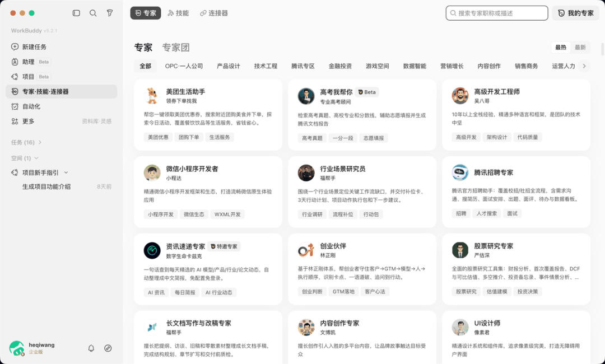Click the AI 行业动态 tag
This screenshot has height=364, width=605.
click(219, 292)
